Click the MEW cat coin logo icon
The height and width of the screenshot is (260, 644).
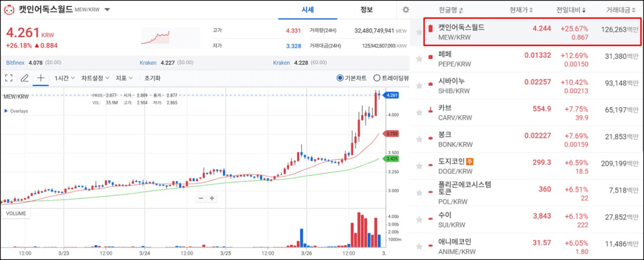[x=9, y=10]
